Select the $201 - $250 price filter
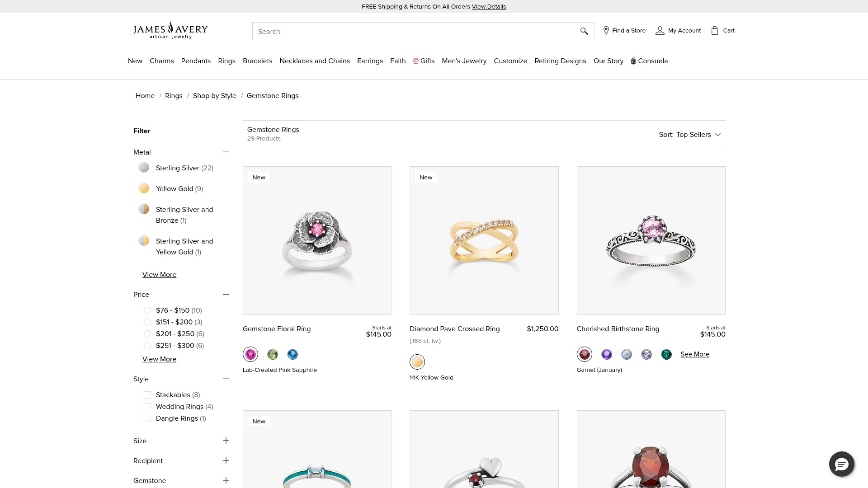 point(147,334)
